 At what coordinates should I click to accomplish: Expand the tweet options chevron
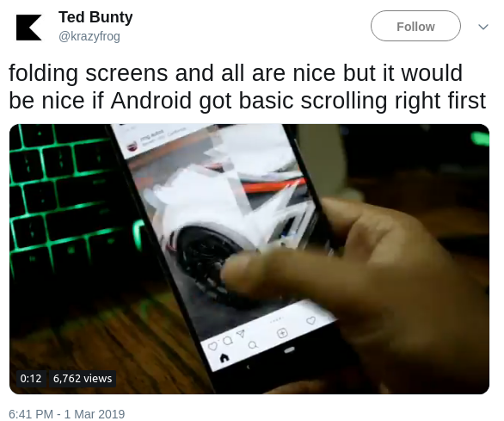483,27
